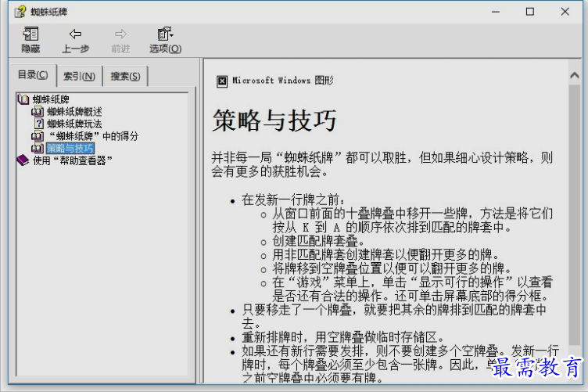
Task: Click the sub-bullet 用非匹配牌套创建牌套以便翻开更多的牌
Action: click(x=385, y=255)
